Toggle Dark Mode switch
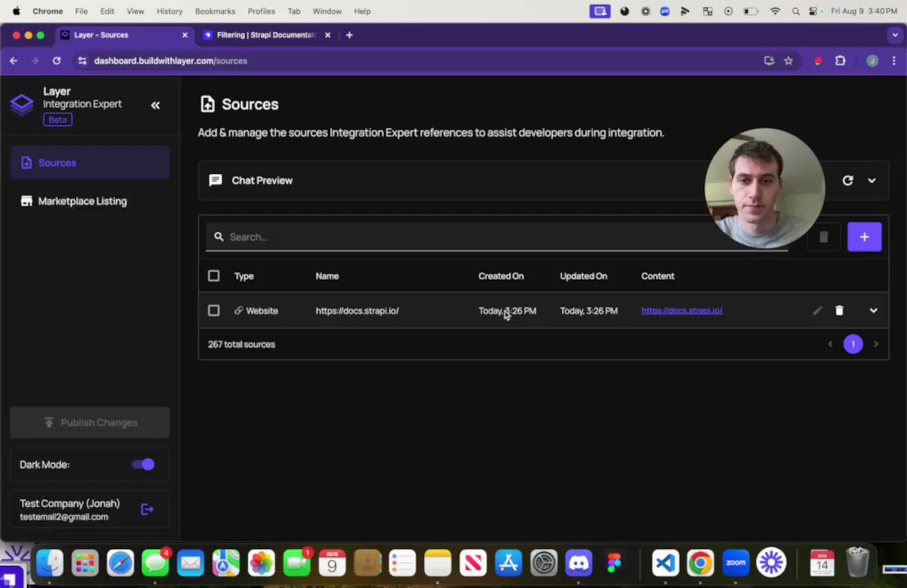Image resolution: width=907 pixels, height=588 pixels. click(143, 464)
